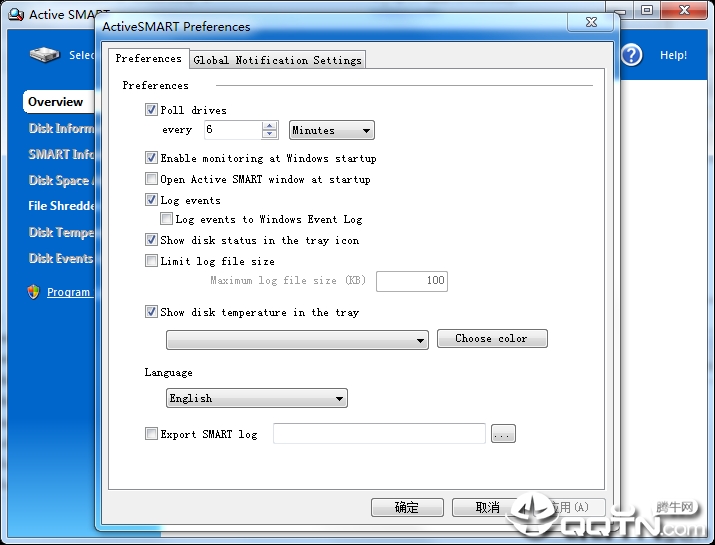Maximize the Active SMART main window

point(647,10)
